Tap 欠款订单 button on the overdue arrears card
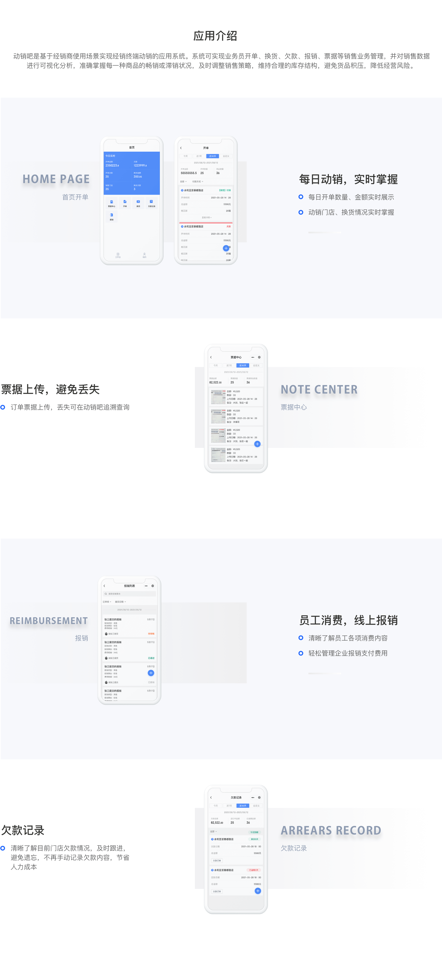442x980 pixels. point(217,891)
